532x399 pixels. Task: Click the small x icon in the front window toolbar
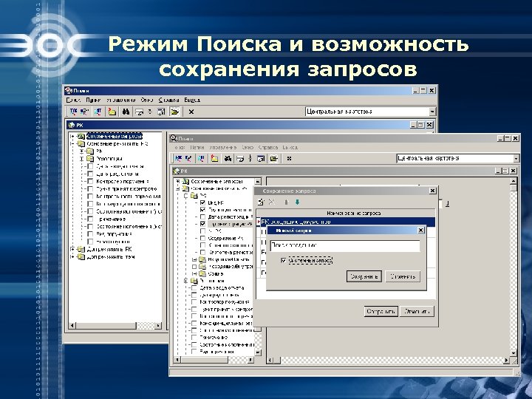pyautogui.click(x=289, y=158)
